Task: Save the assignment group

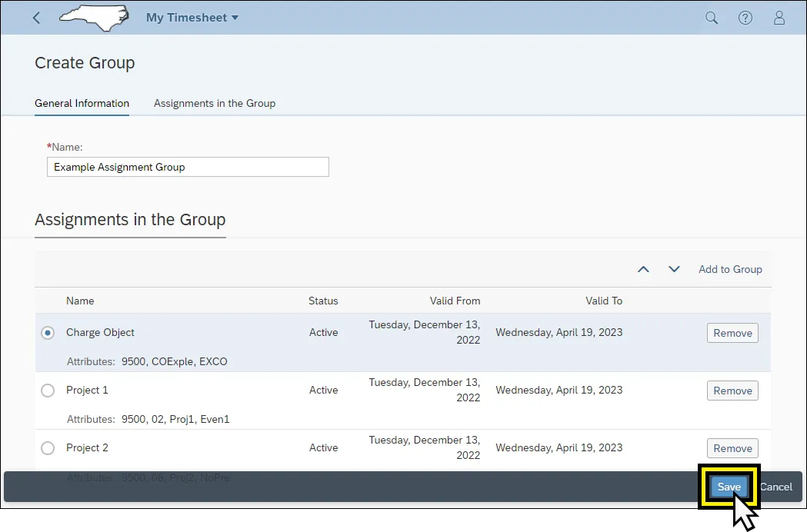Action: [729, 487]
